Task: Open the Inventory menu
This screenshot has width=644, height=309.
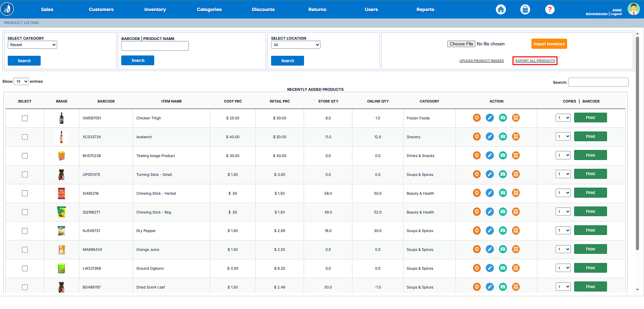Action: [155, 9]
